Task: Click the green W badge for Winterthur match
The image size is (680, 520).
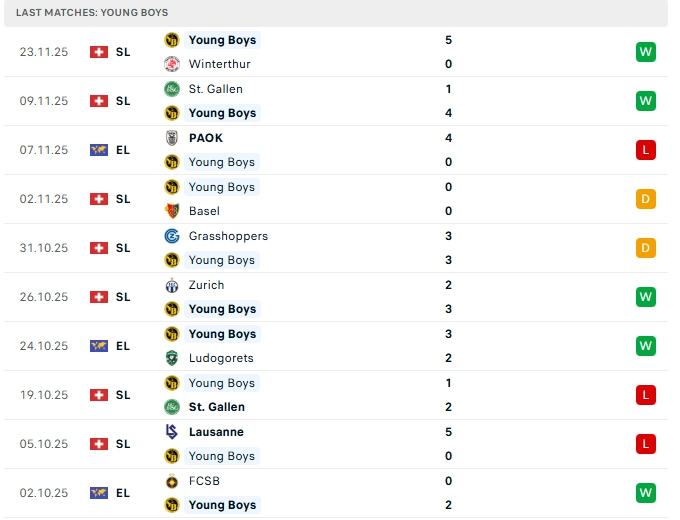Action: tap(645, 52)
